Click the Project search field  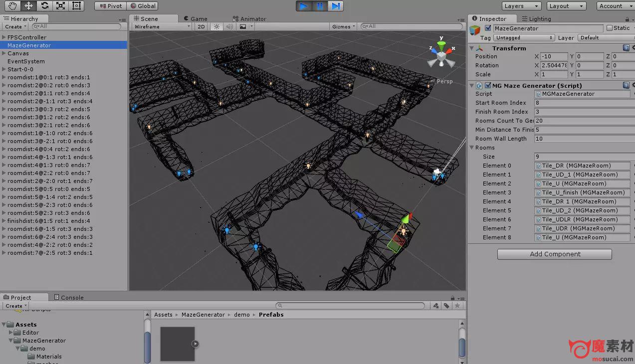point(350,306)
